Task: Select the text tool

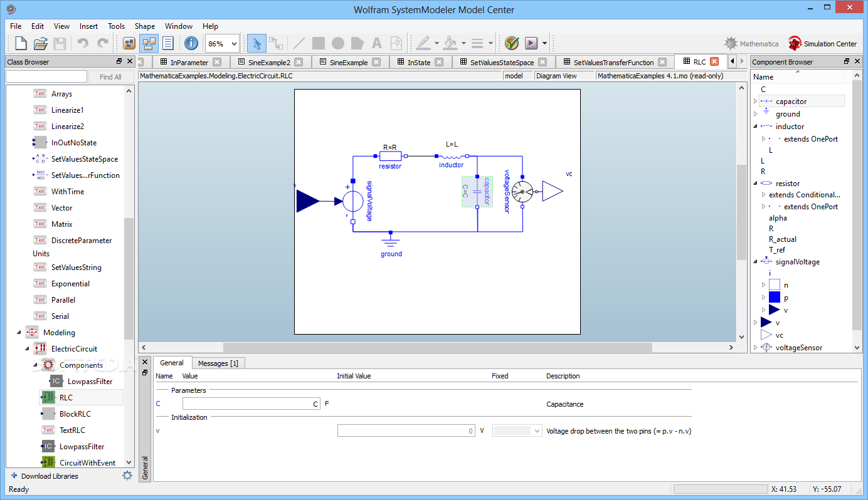Action: point(377,43)
